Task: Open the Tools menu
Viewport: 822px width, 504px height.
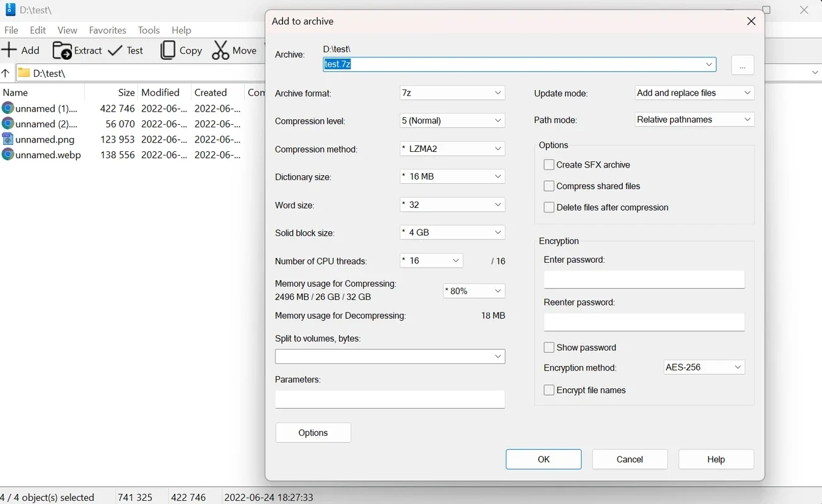Action: pos(149,30)
